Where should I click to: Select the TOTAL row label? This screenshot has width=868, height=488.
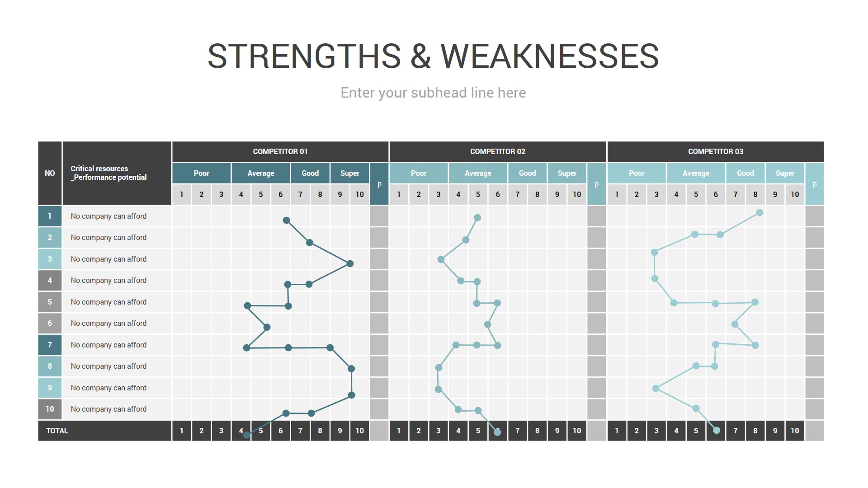pyautogui.click(x=57, y=431)
